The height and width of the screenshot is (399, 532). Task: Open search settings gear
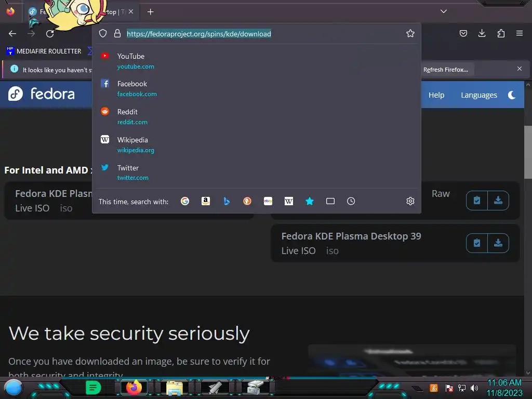[x=410, y=201]
